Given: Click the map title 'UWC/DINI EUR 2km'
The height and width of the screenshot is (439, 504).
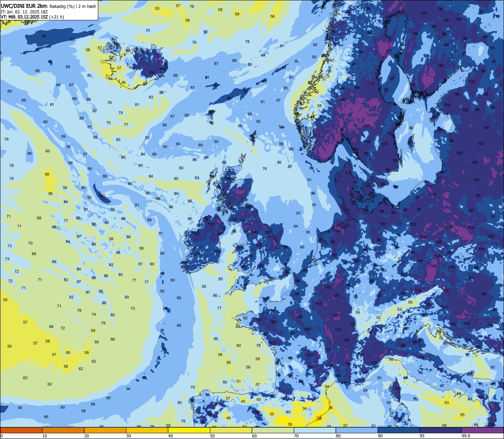Looking at the screenshot, I should 24,6.
